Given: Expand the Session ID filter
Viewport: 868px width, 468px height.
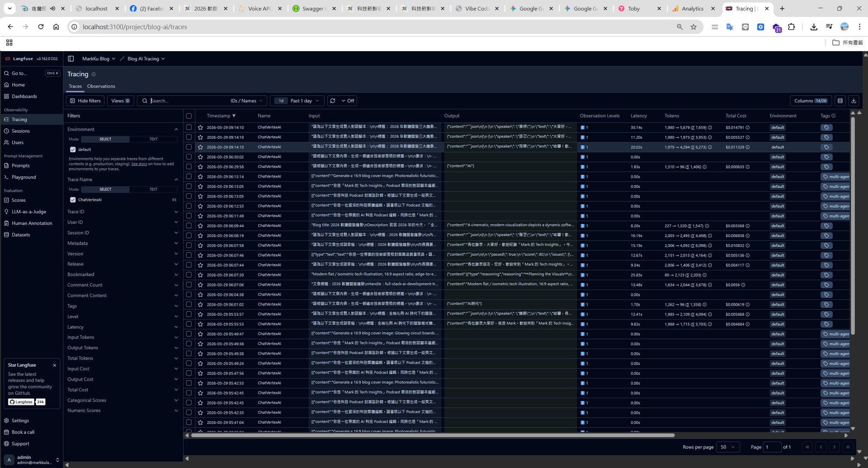Looking at the screenshot, I should click(122, 233).
